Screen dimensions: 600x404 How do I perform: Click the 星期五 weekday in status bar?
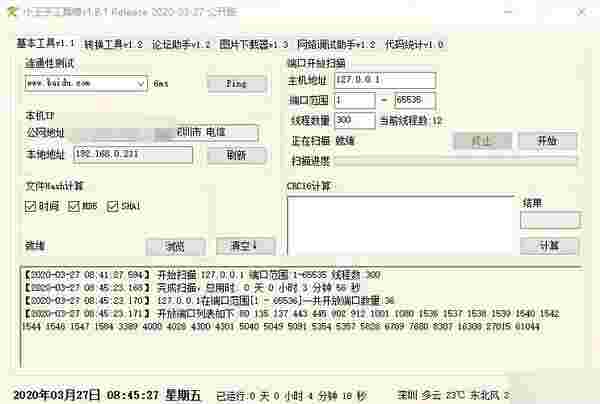pyautogui.click(x=183, y=395)
